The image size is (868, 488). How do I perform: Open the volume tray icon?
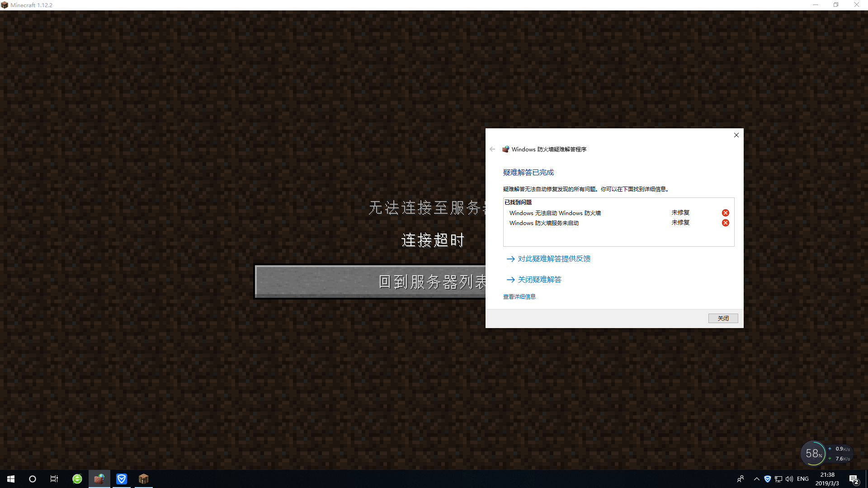pyautogui.click(x=789, y=479)
